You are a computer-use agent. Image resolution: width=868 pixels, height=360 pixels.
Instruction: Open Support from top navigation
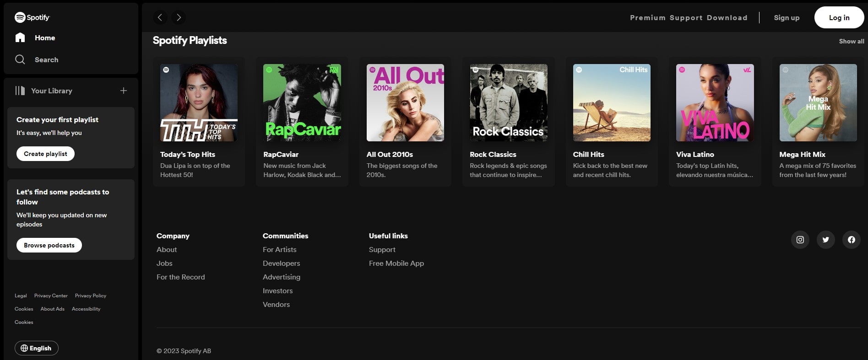click(x=686, y=17)
